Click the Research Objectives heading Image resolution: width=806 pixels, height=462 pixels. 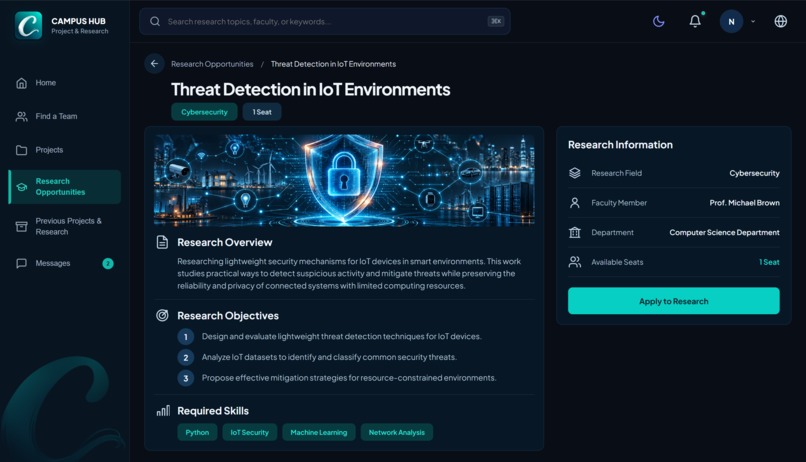[x=228, y=316]
